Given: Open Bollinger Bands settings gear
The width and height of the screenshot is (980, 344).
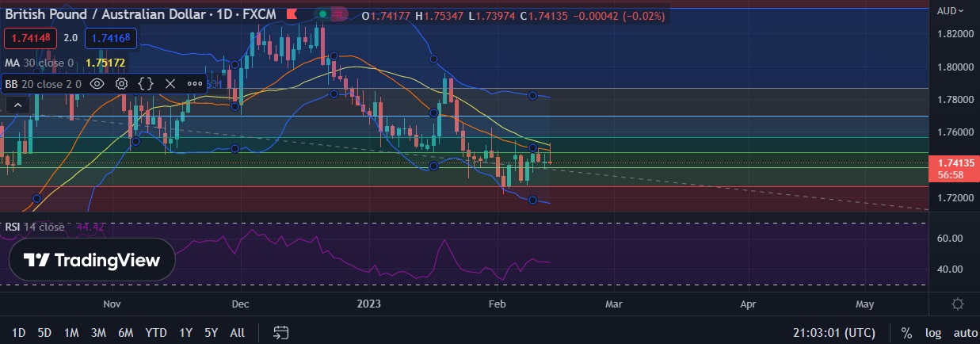Looking at the screenshot, I should (122, 83).
